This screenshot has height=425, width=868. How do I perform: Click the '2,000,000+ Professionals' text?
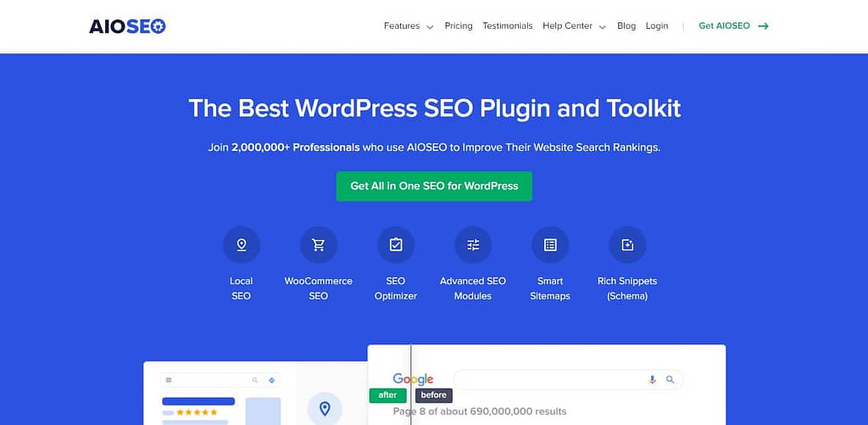(296, 148)
